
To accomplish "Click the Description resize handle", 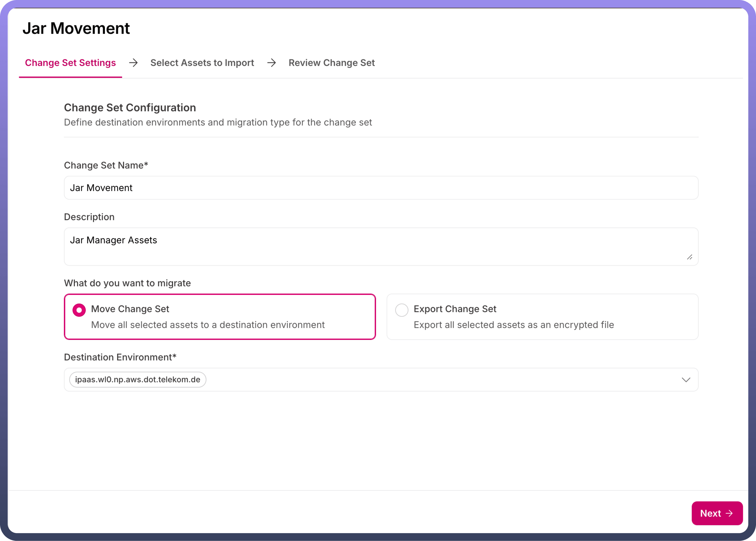I will point(689,257).
